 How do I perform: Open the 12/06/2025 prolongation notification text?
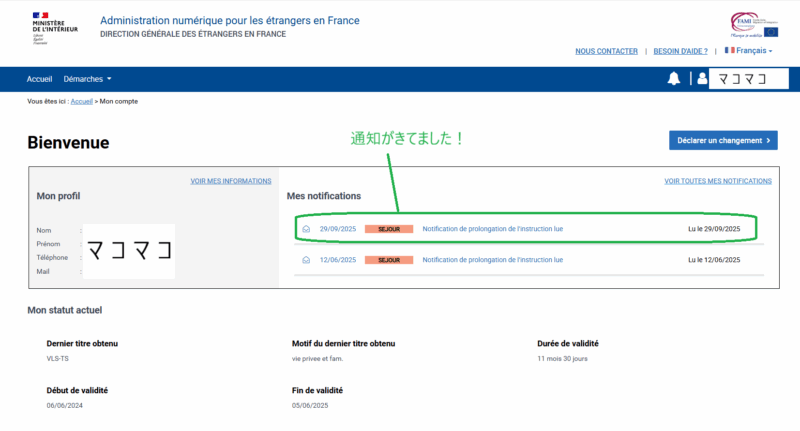coord(492,260)
